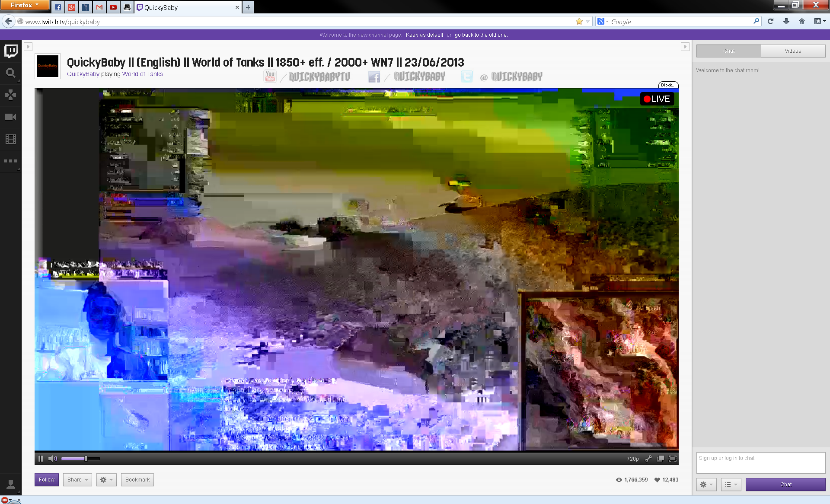830x504 pixels.
Task: Open the channels camera icon in sidebar
Action: pos(11,117)
